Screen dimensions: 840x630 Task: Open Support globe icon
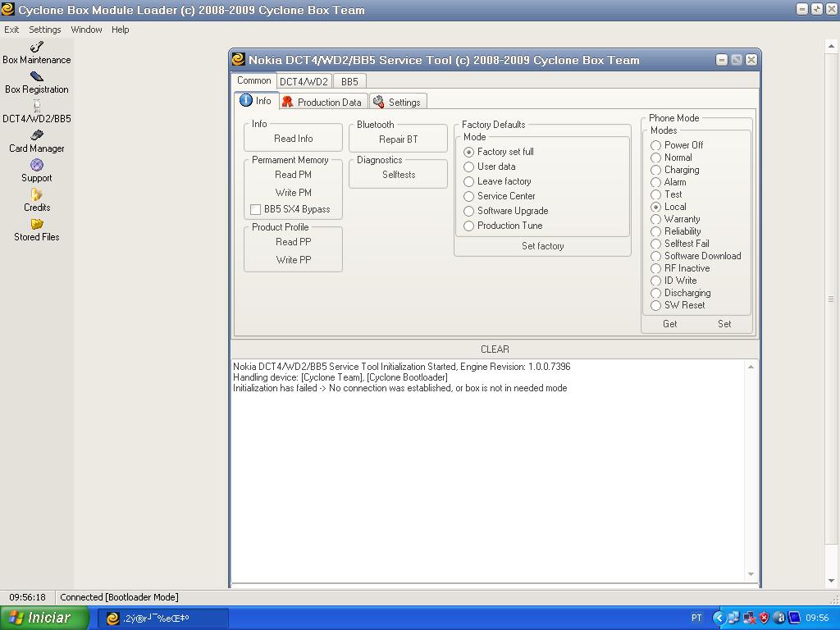point(36,165)
